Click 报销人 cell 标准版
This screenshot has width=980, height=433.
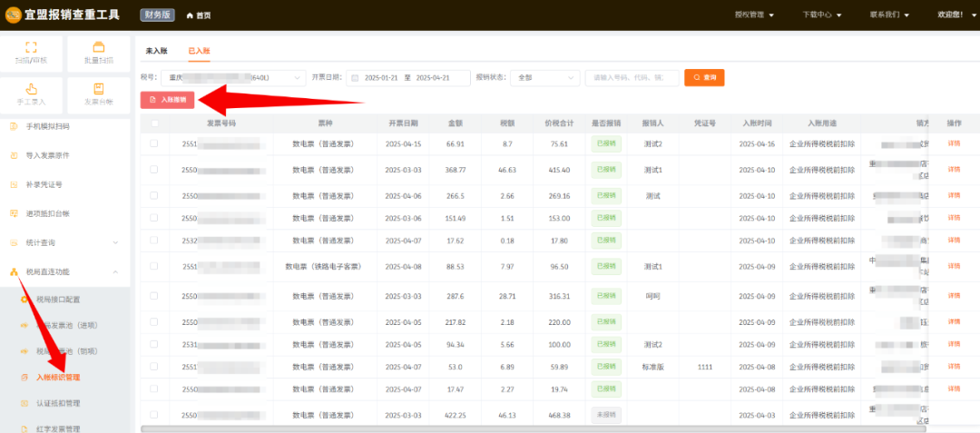point(652,367)
